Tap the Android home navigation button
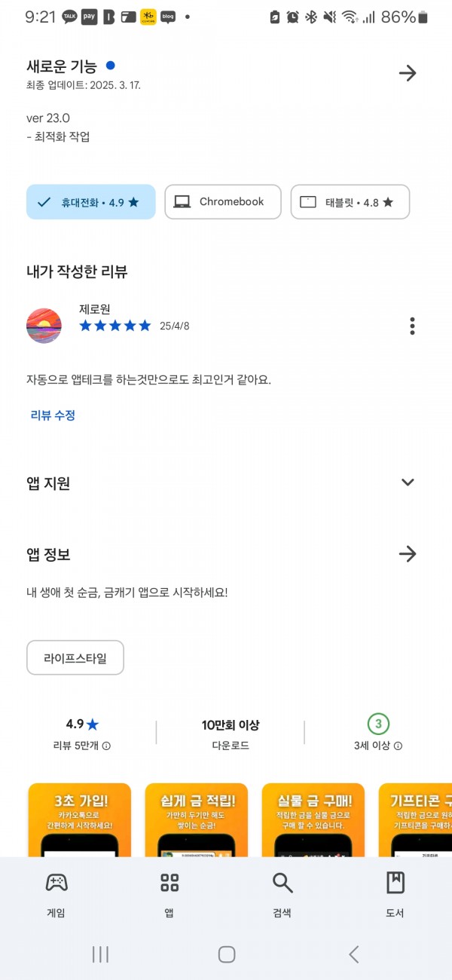Viewport: 452px width, 980px height. pyautogui.click(x=227, y=954)
